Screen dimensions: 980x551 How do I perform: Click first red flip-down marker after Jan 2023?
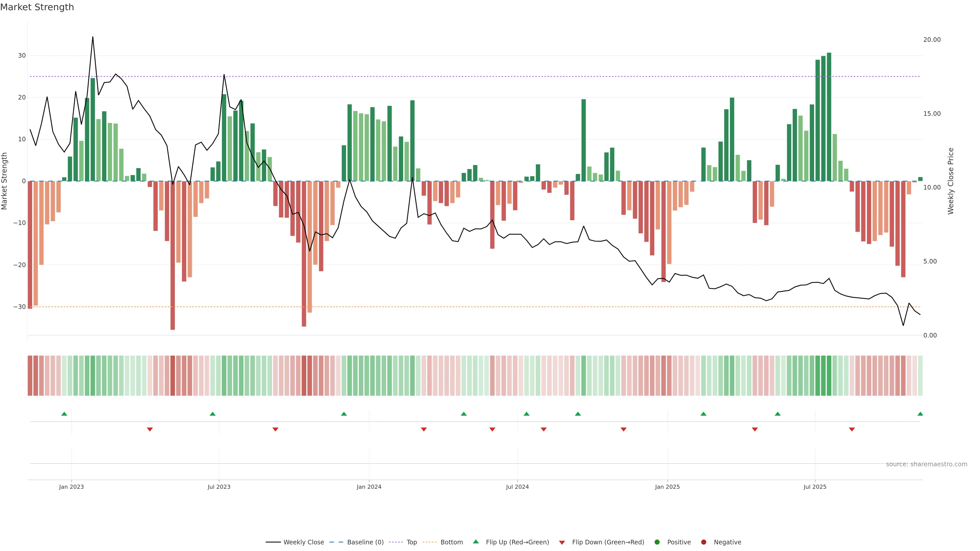(x=150, y=429)
